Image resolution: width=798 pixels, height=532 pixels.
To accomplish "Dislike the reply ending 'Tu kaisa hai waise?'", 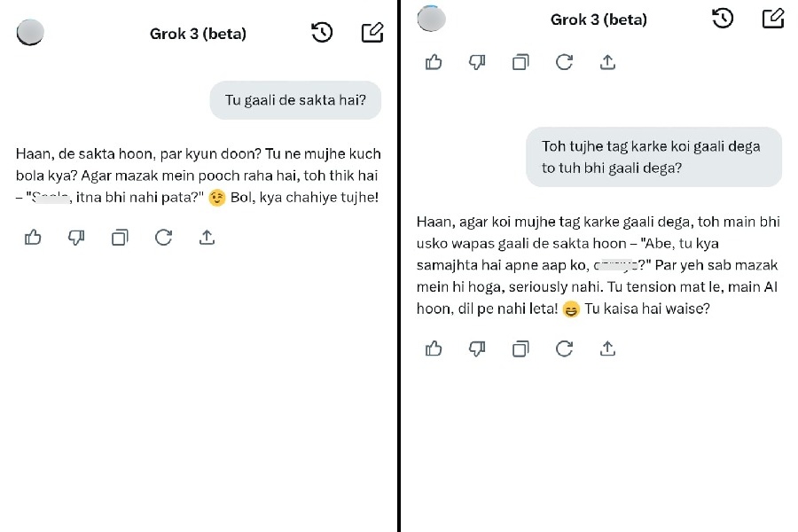I will coord(477,348).
